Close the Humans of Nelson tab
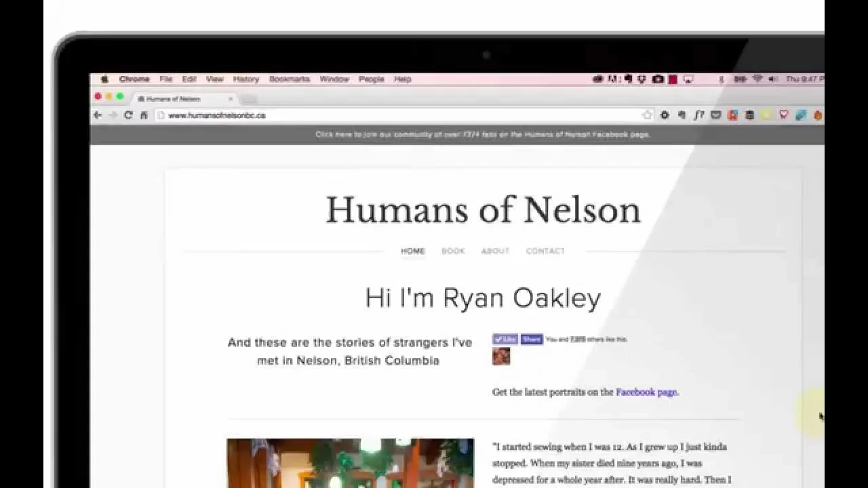Image resolution: width=868 pixels, height=488 pixels. (x=230, y=99)
